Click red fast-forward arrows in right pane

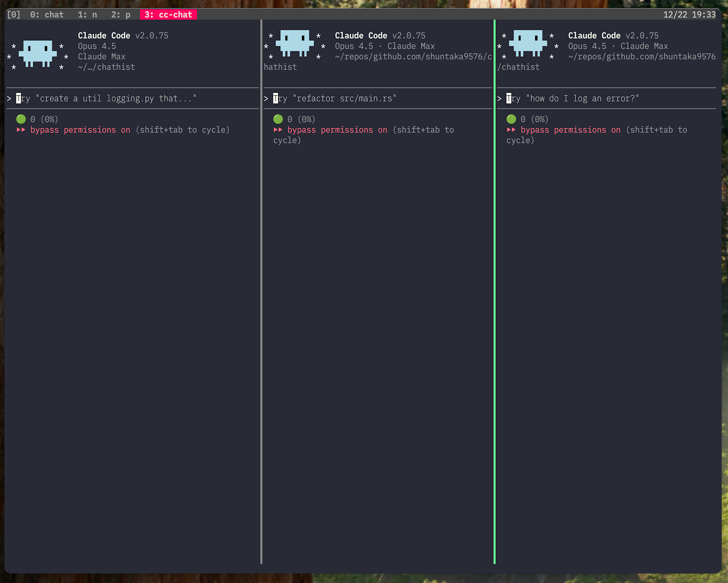511,130
